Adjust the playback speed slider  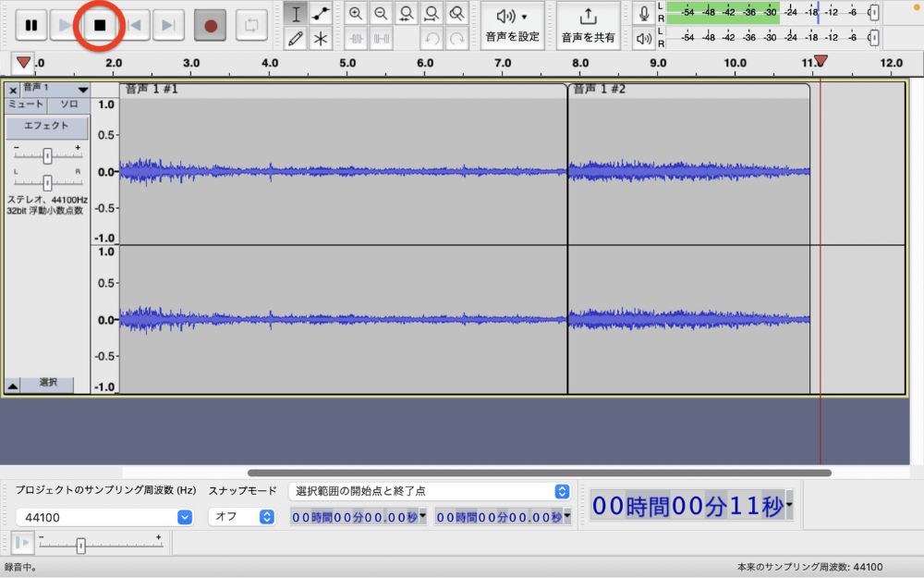[x=80, y=546]
